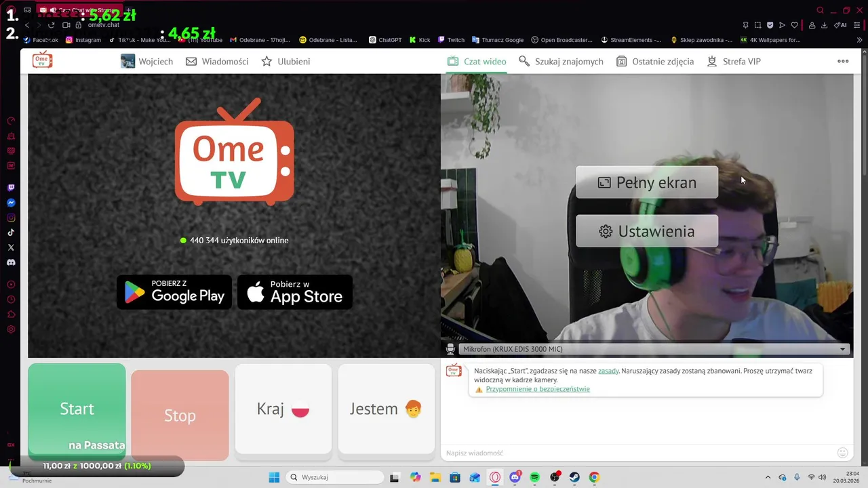Open Steam from the taskbar
868x488 pixels.
coord(574,477)
